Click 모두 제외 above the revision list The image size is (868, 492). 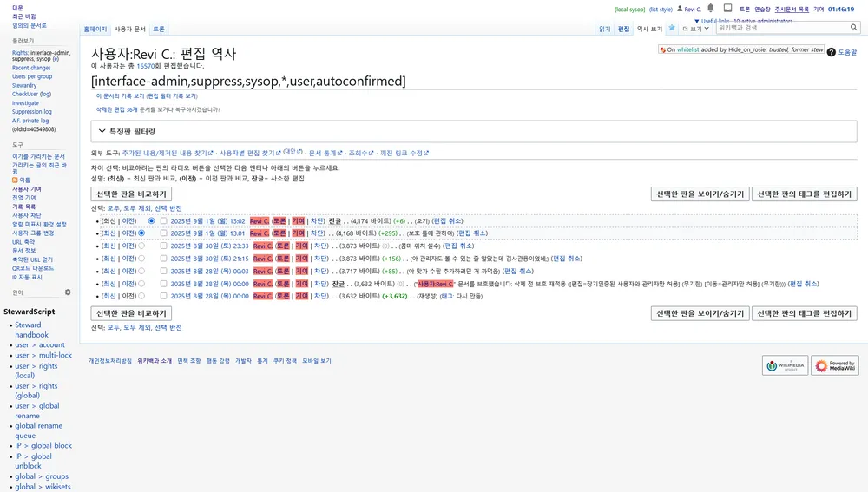click(137, 208)
